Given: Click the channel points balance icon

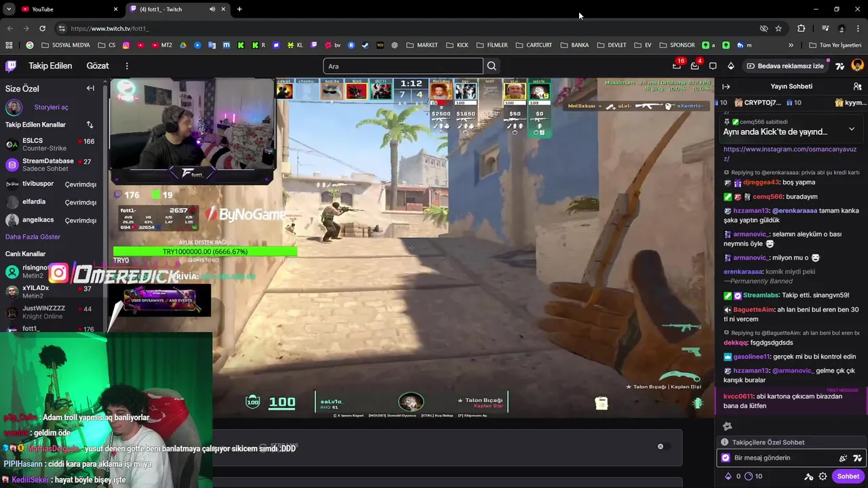Looking at the screenshot, I should click(749, 476).
